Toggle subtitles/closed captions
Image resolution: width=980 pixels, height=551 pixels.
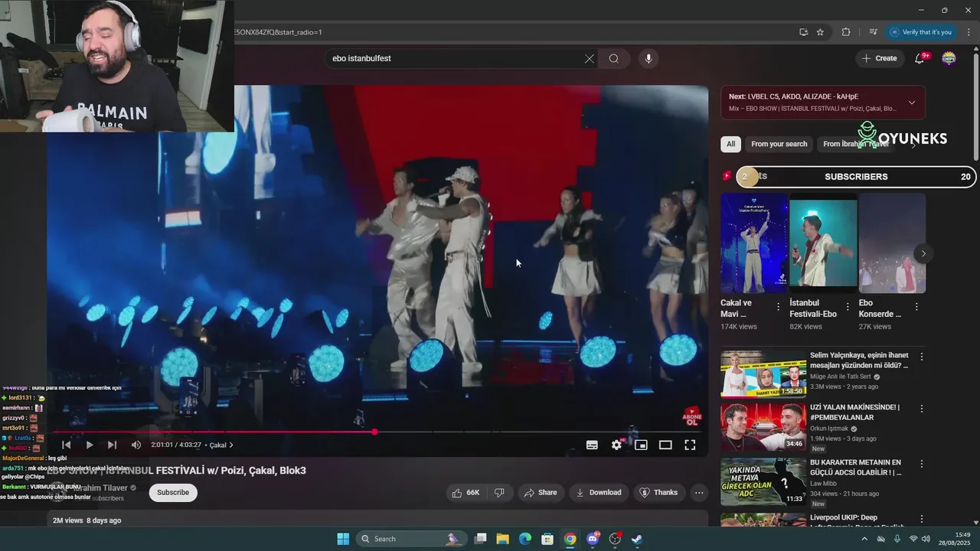click(592, 445)
